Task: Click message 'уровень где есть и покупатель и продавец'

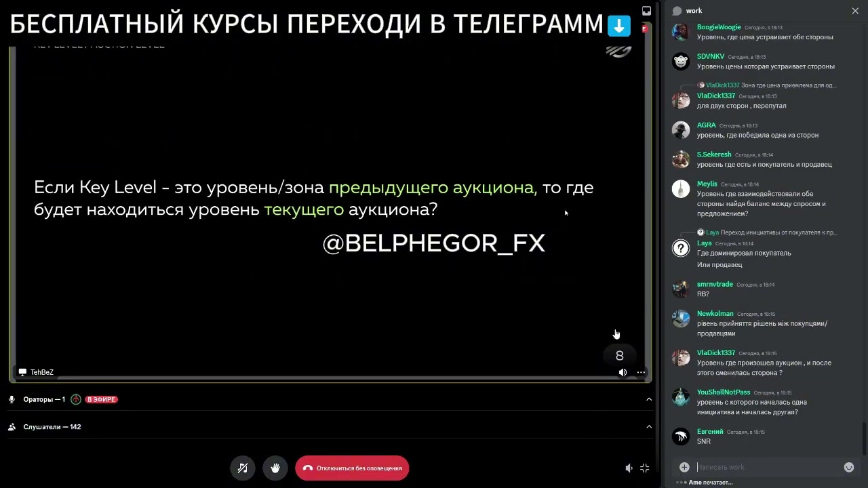Action: 764,164
